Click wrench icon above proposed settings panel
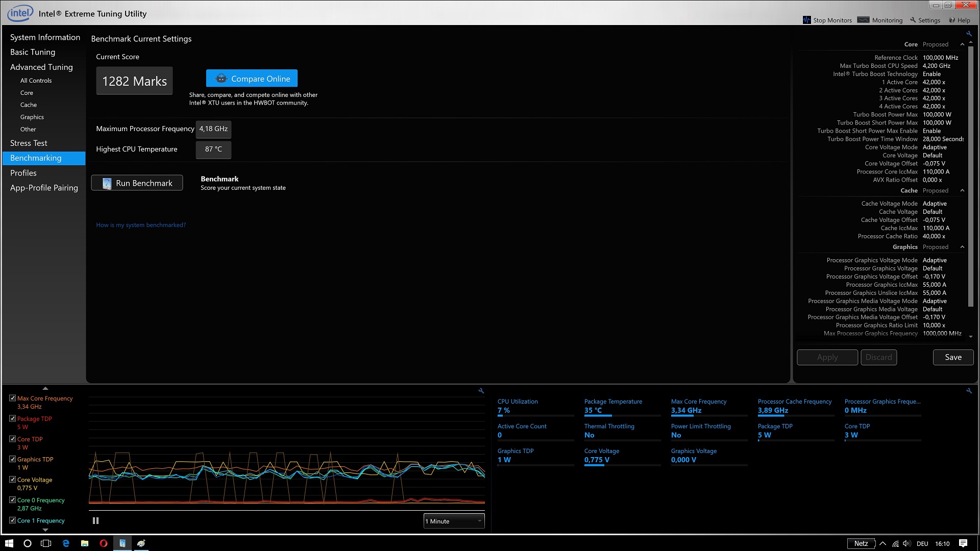This screenshot has height=551, width=980. click(x=969, y=34)
